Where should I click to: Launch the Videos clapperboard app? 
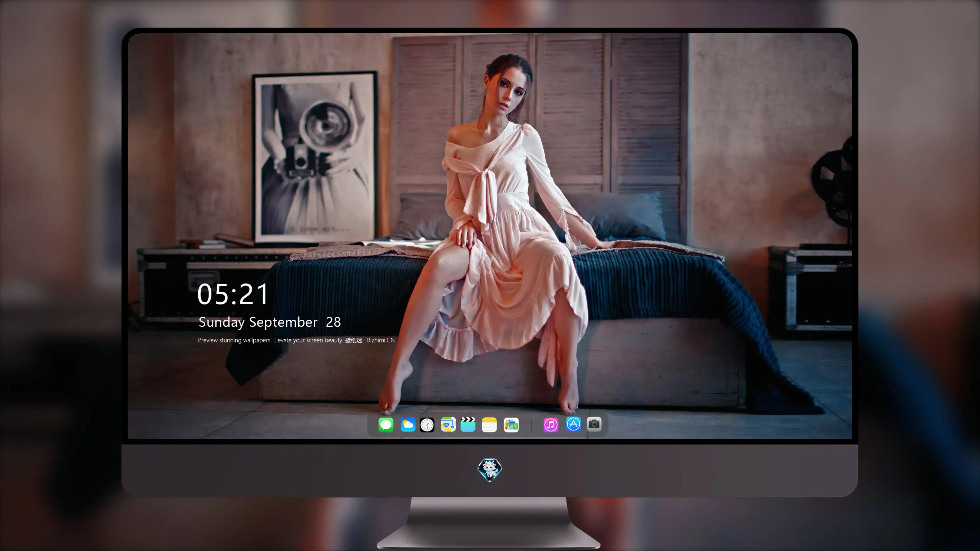tap(468, 424)
